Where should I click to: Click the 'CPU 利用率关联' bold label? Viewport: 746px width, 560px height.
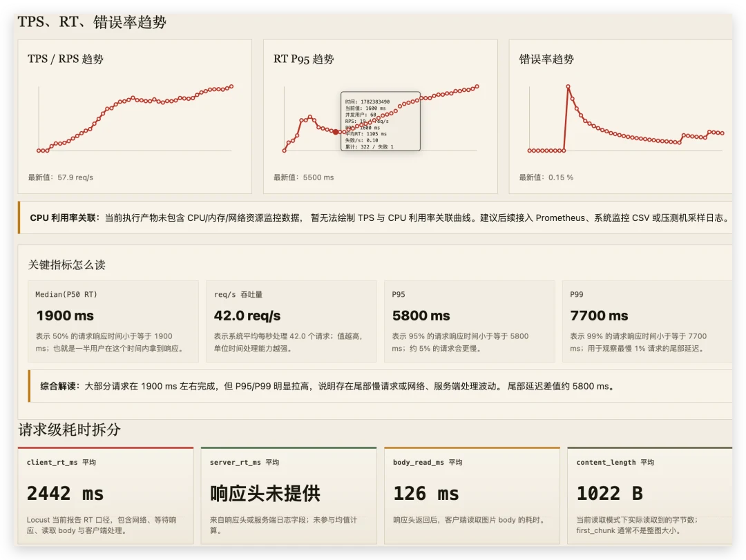tap(65, 218)
